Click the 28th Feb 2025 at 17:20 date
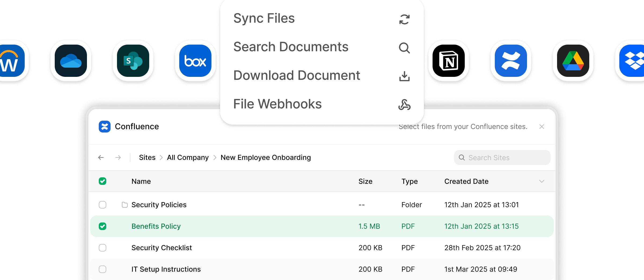The image size is (644, 280). pos(482,248)
